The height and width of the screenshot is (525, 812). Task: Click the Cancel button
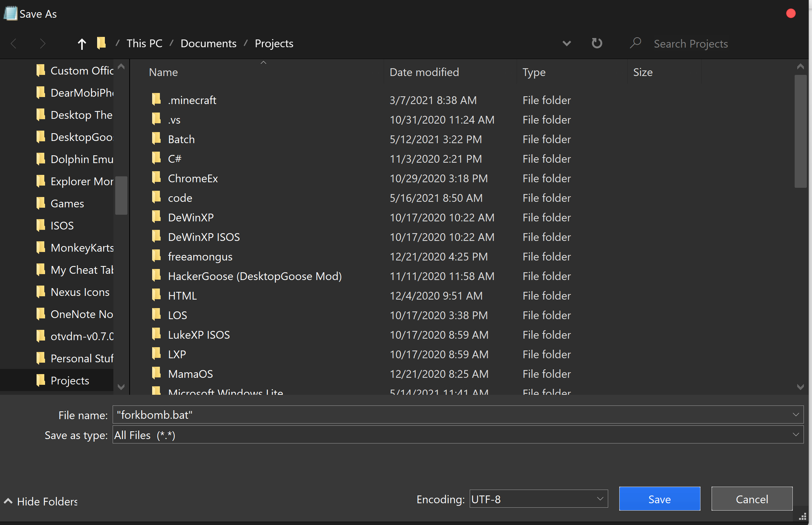click(751, 499)
